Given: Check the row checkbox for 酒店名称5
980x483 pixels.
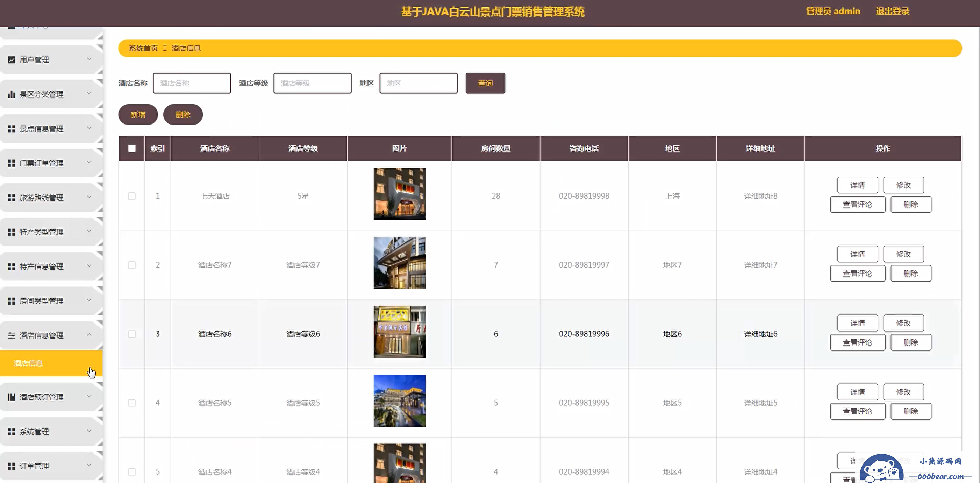Looking at the screenshot, I should [x=132, y=403].
